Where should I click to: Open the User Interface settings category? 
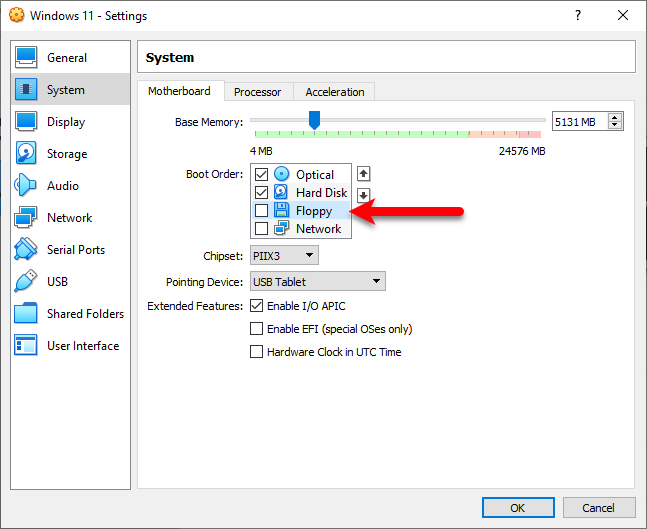point(71,345)
